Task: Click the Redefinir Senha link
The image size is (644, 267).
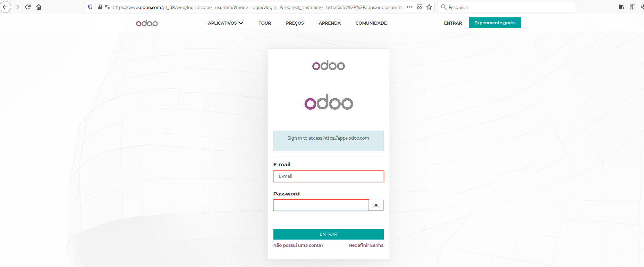Action: (366, 245)
